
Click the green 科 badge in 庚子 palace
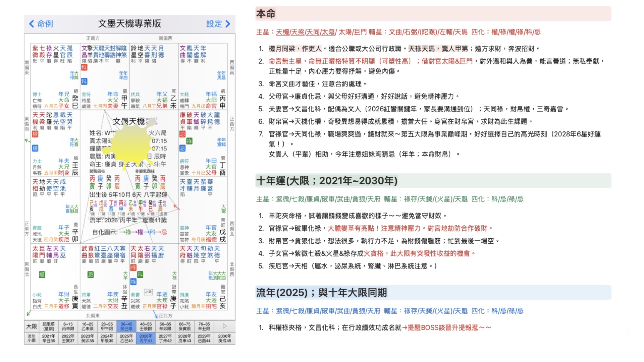pyautogui.click(x=140, y=275)
